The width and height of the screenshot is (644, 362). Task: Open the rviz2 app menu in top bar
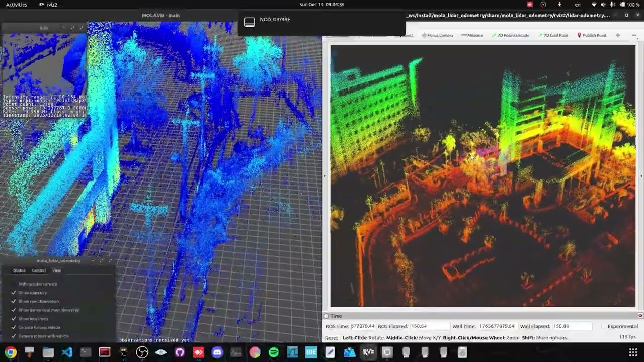(48, 5)
